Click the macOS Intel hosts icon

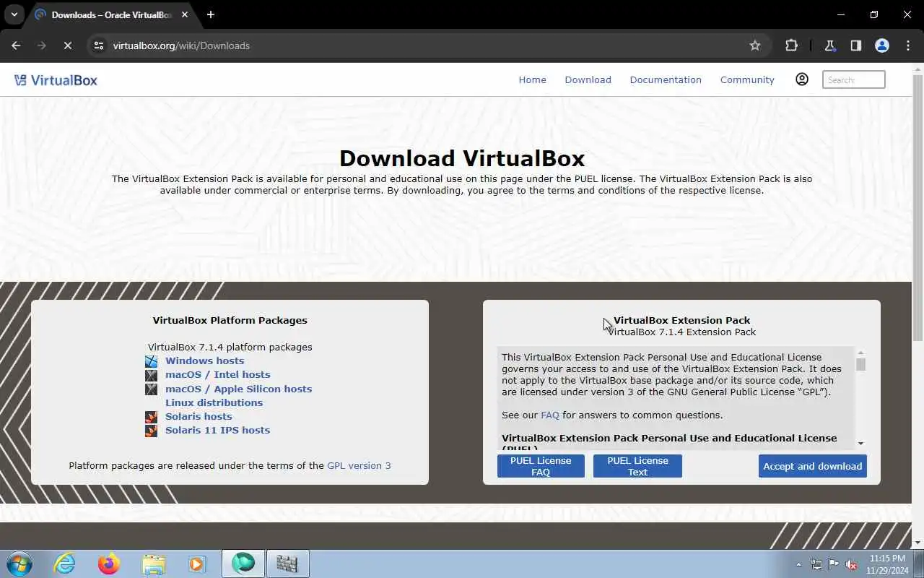[151, 375]
